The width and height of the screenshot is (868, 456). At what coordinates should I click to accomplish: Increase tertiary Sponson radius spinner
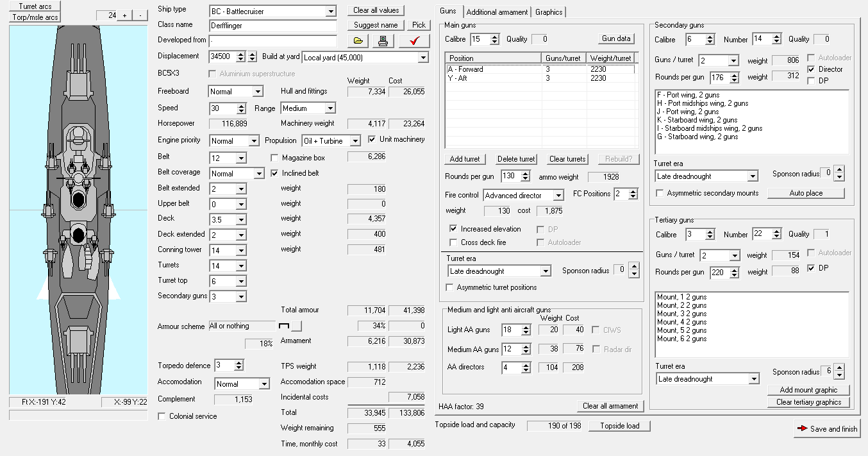tap(839, 369)
